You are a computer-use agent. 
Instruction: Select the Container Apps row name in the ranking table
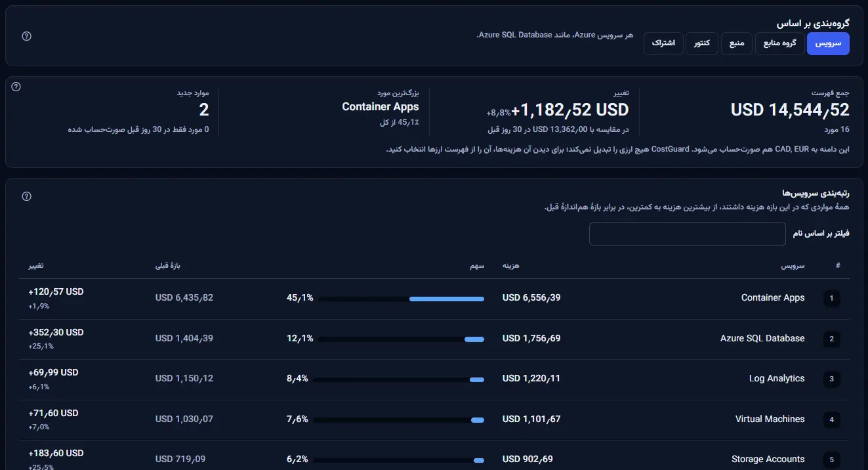pyautogui.click(x=773, y=298)
